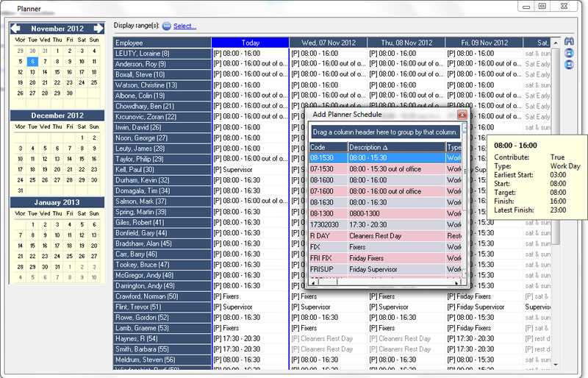Select employee Watson, Christine (13)
The image size is (588, 378).
(162, 85)
